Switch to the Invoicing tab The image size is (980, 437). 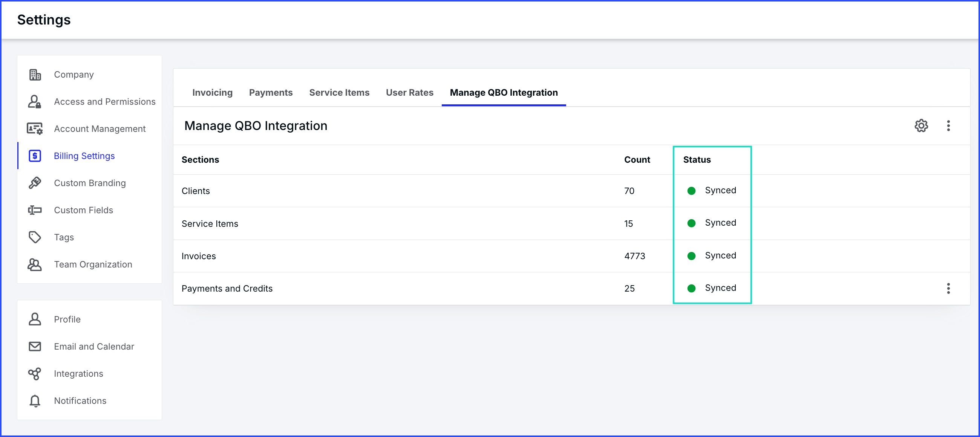[x=212, y=92]
